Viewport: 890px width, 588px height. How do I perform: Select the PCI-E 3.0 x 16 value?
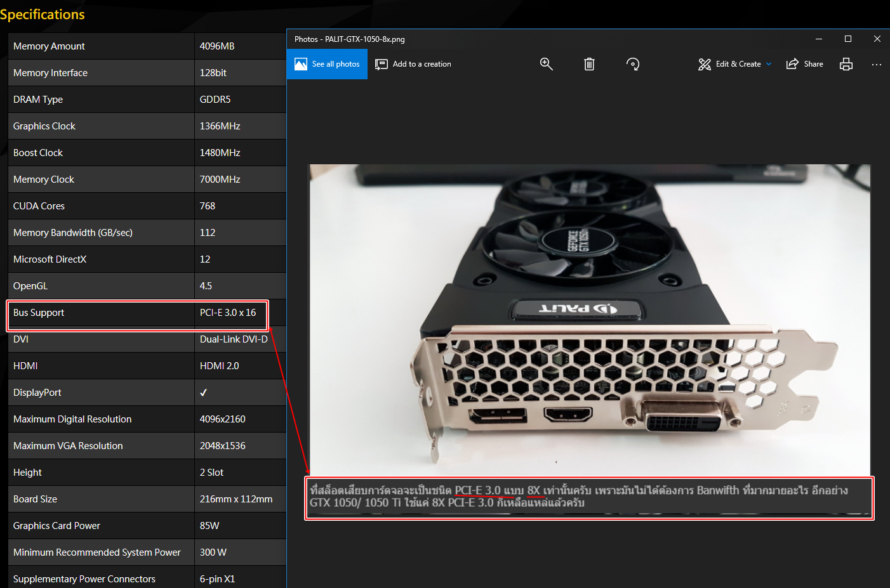coord(228,313)
